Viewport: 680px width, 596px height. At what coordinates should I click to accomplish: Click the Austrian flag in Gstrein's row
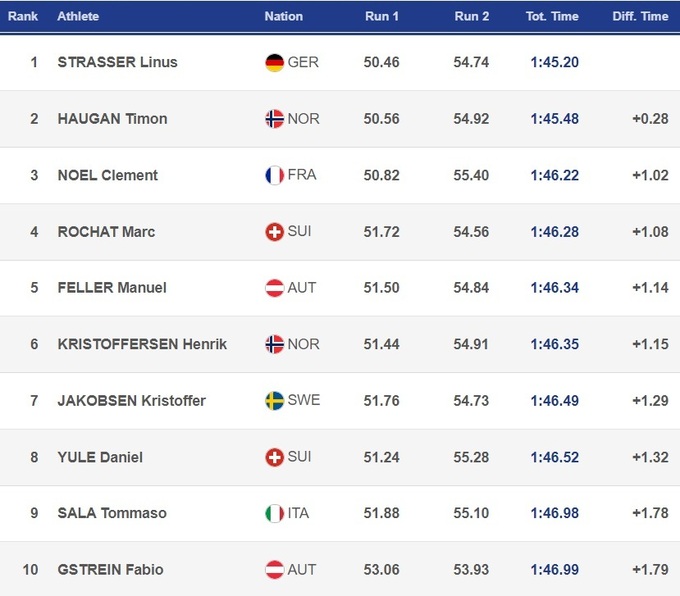coord(274,569)
